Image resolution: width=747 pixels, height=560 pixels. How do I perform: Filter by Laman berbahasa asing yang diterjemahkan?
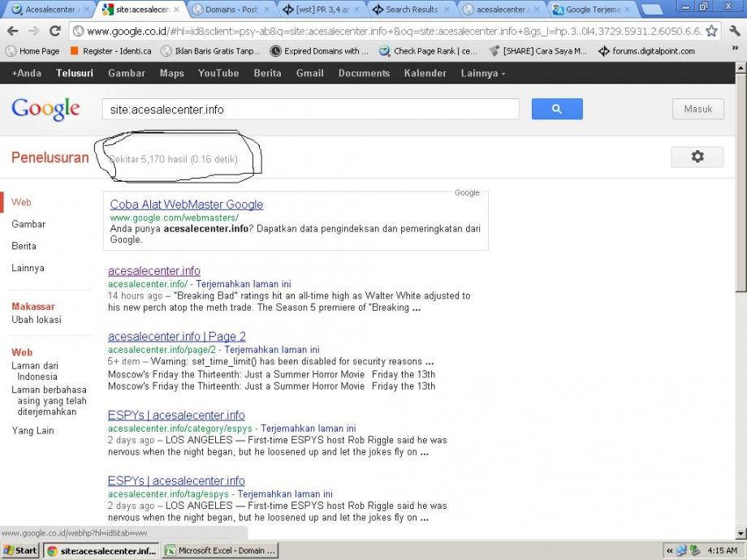tap(49, 400)
